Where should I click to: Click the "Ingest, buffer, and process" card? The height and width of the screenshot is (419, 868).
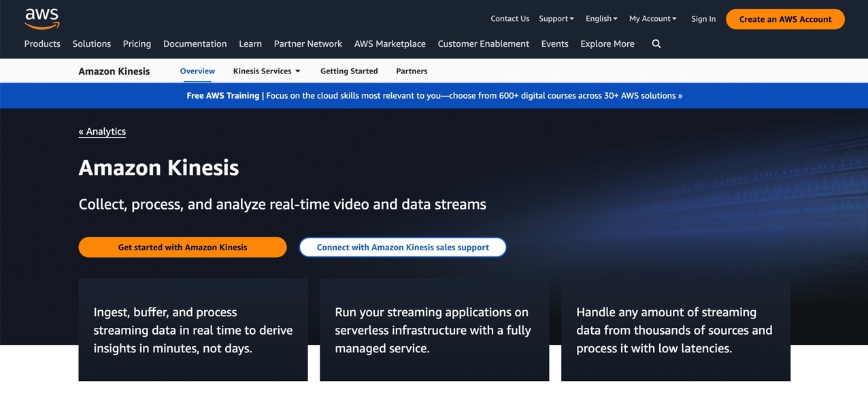tap(193, 330)
